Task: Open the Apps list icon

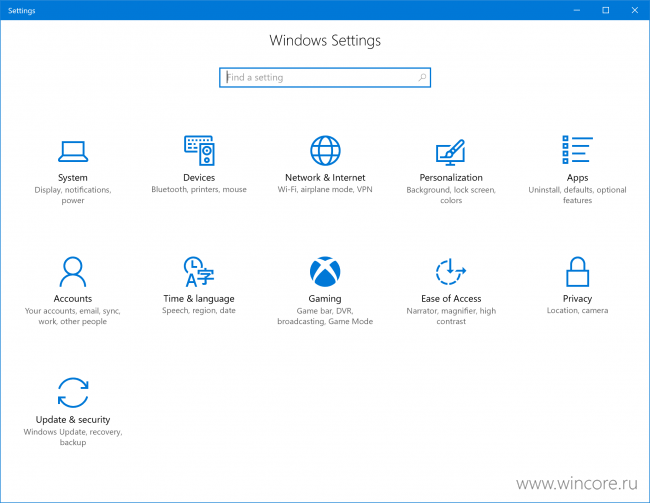Action: [x=577, y=150]
